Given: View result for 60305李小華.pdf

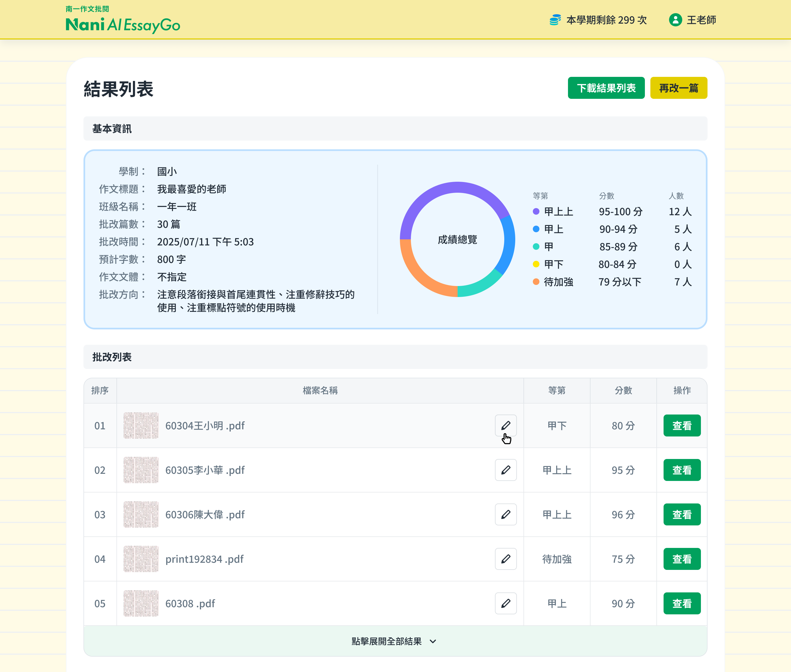Looking at the screenshot, I should coord(682,470).
